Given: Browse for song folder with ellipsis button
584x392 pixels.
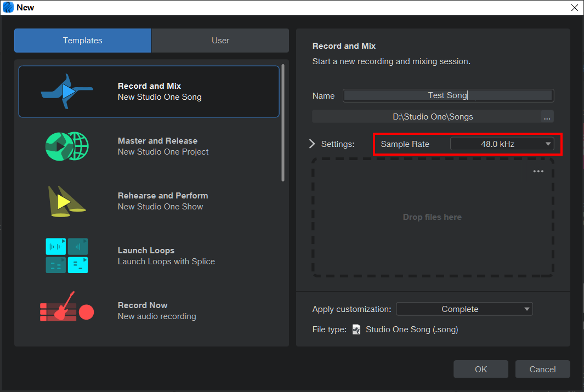Looking at the screenshot, I should (547, 117).
